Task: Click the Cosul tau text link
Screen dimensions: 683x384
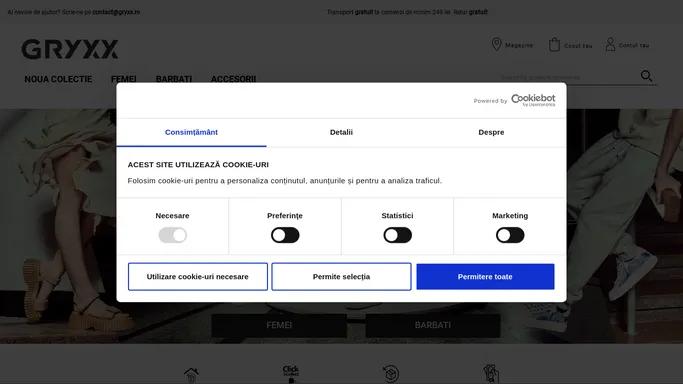Action: (x=578, y=45)
